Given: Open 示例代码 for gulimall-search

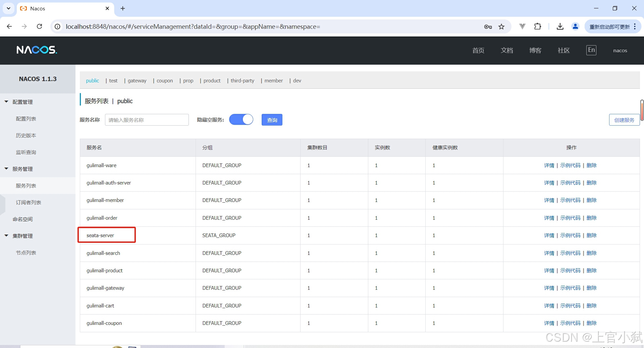Looking at the screenshot, I should tap(570, 253).
